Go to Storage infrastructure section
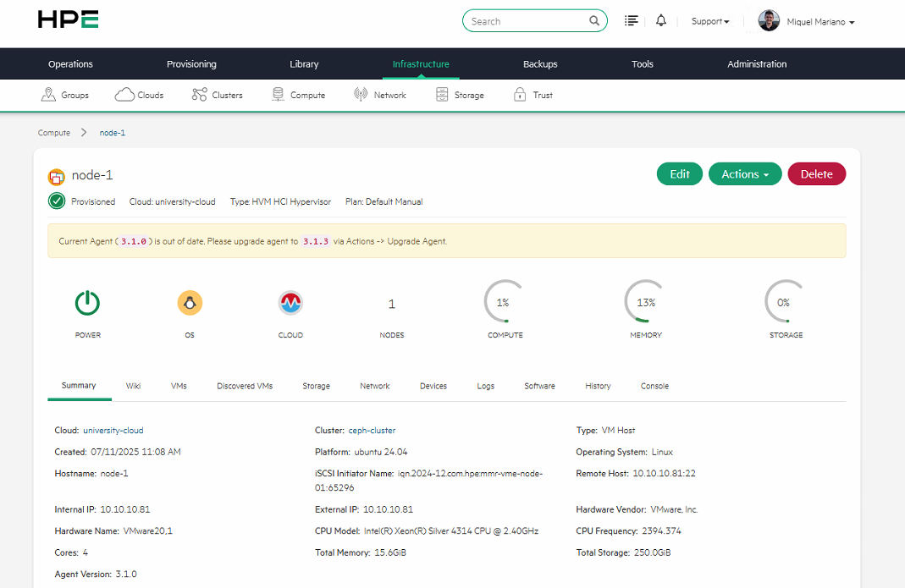The height and width of the screenshot is (588, 905). tap(460, 95)
